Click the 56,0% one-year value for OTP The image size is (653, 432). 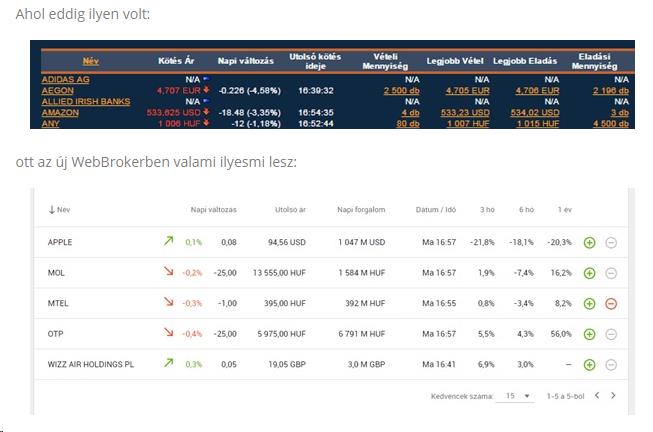[x=561, y=334]
